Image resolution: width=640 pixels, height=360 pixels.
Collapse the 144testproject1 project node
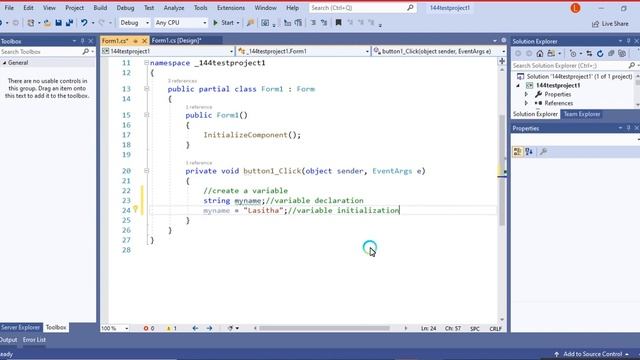tap(518, 85)
